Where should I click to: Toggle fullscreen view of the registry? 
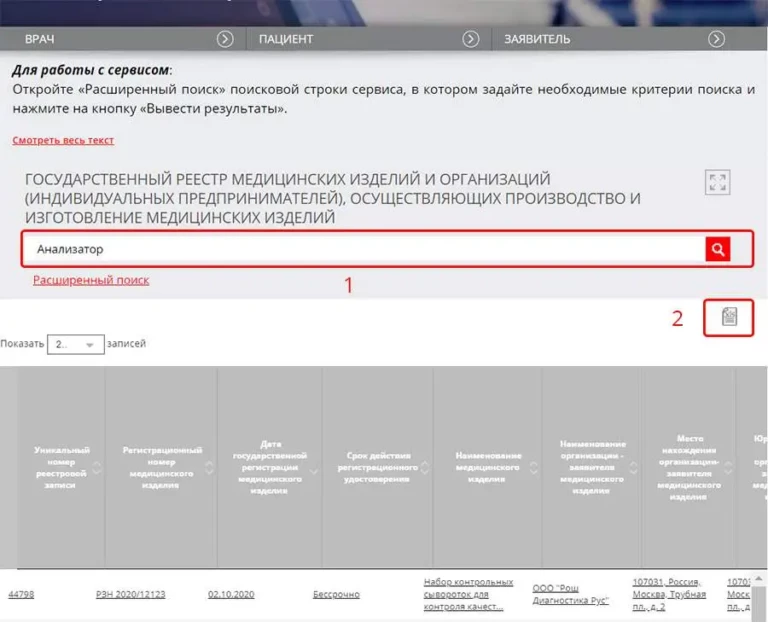click(x=718, y=183)
